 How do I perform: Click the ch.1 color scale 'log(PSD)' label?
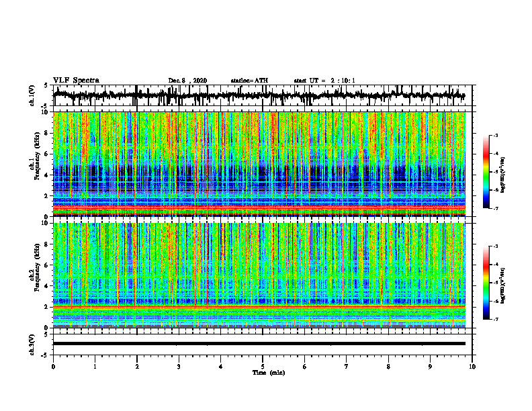click(503, 175)
